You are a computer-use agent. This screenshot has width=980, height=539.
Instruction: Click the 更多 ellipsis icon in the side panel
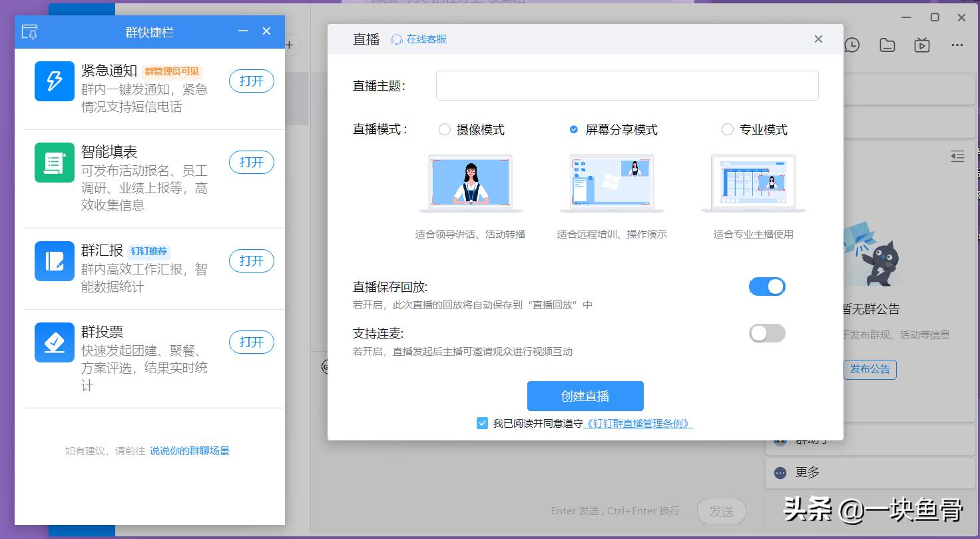780,472
